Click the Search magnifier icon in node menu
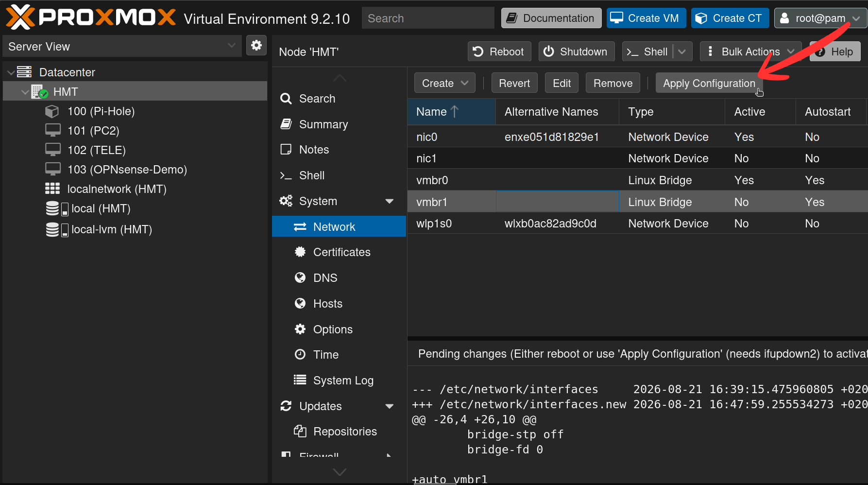Screen dimensions: 868x485 286,99
